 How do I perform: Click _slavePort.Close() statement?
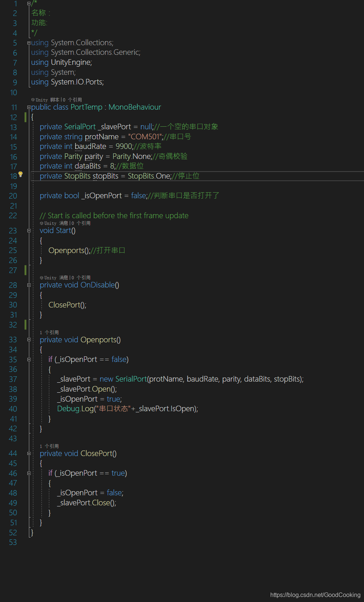[87, 503]
